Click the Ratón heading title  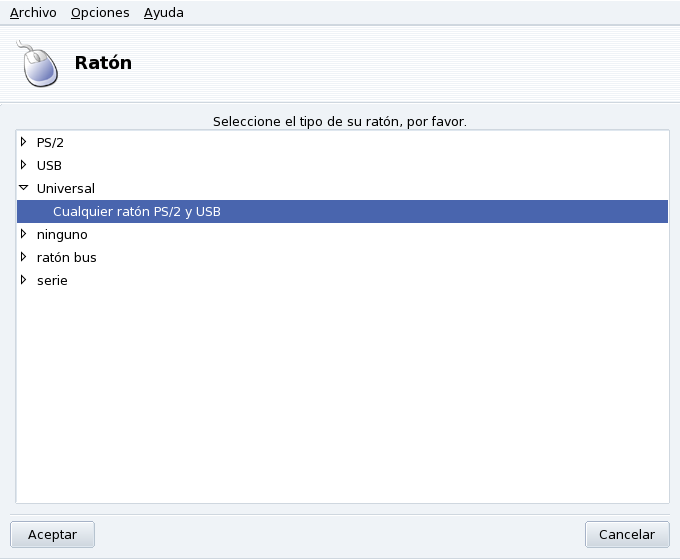tap(103, 63)
